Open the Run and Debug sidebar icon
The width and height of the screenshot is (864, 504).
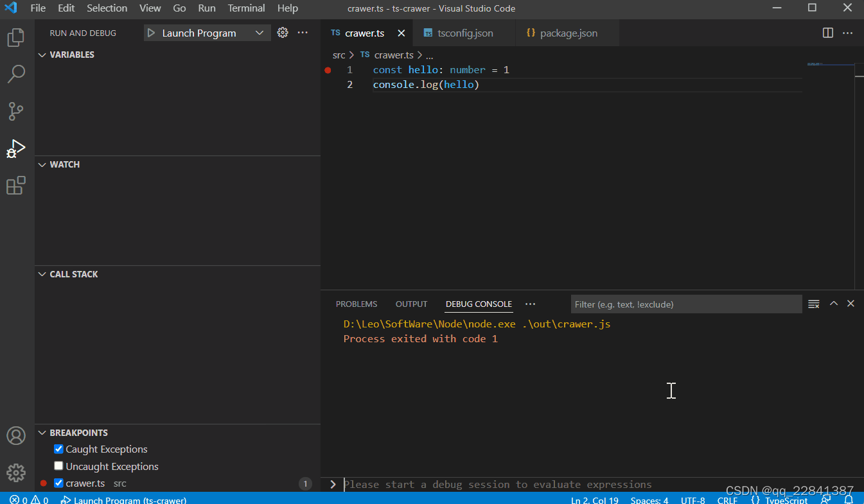[x=15, y=148]
